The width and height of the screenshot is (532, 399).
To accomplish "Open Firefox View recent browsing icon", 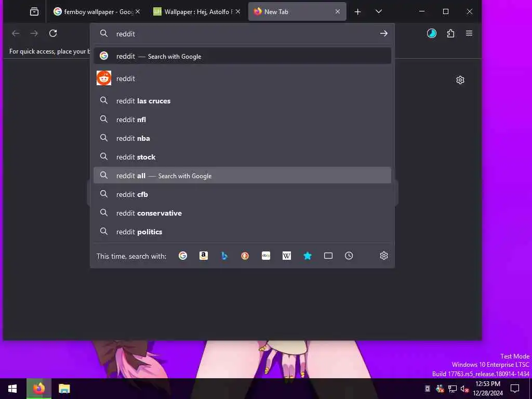I will (34, 12).
